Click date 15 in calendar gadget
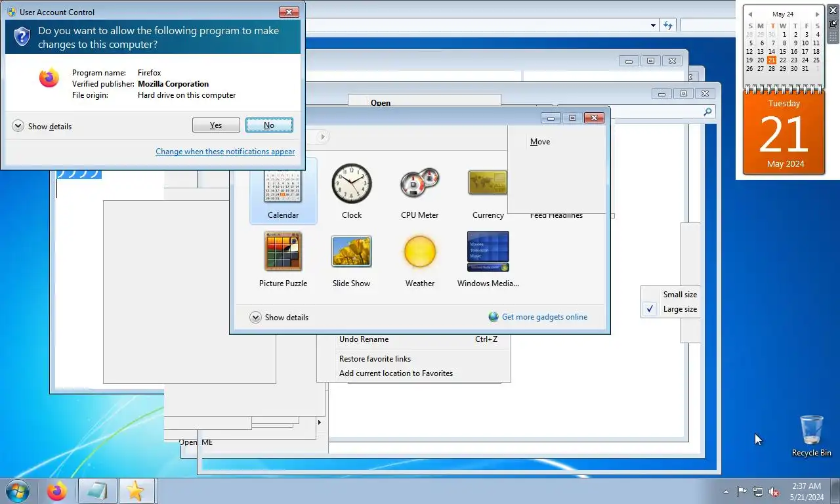Image resolution: width=840 pixels, height=504 pixels. tap(783, 51)
